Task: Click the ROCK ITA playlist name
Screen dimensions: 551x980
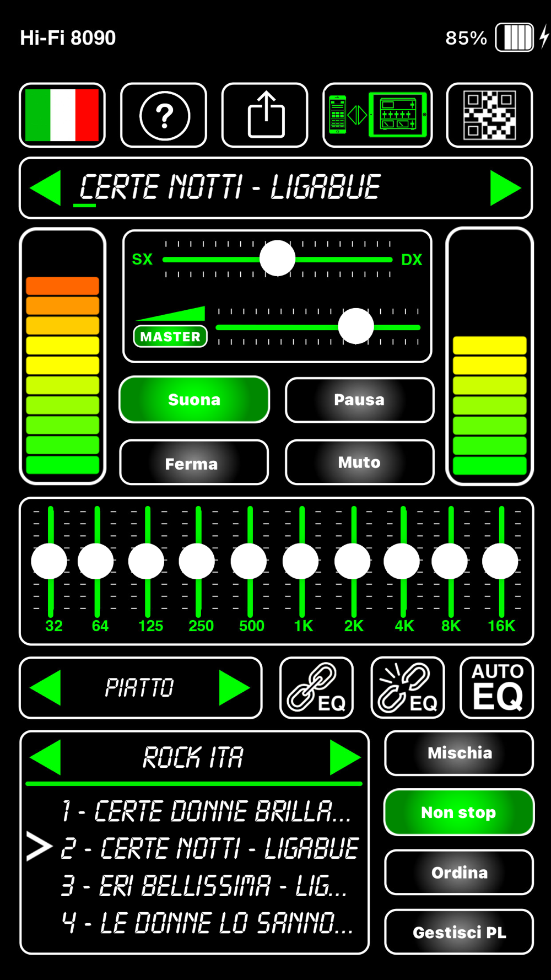Action: click(x=193, y=757)
